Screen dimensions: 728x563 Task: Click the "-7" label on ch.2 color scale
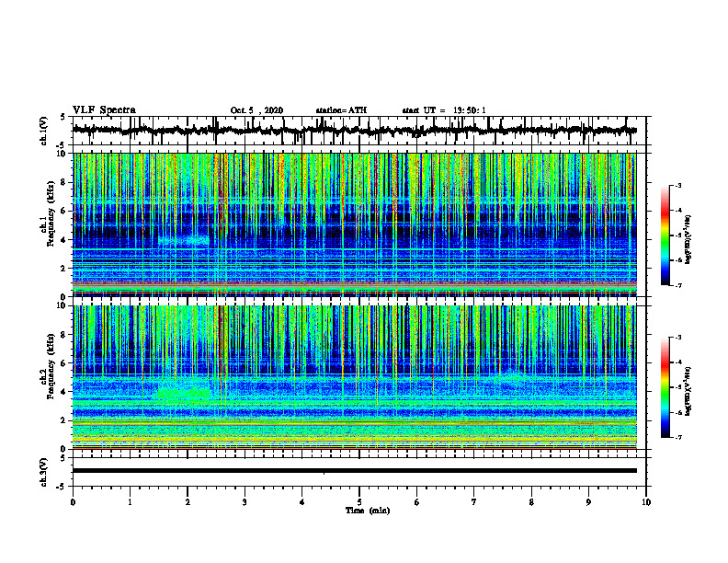pos(677,437)
